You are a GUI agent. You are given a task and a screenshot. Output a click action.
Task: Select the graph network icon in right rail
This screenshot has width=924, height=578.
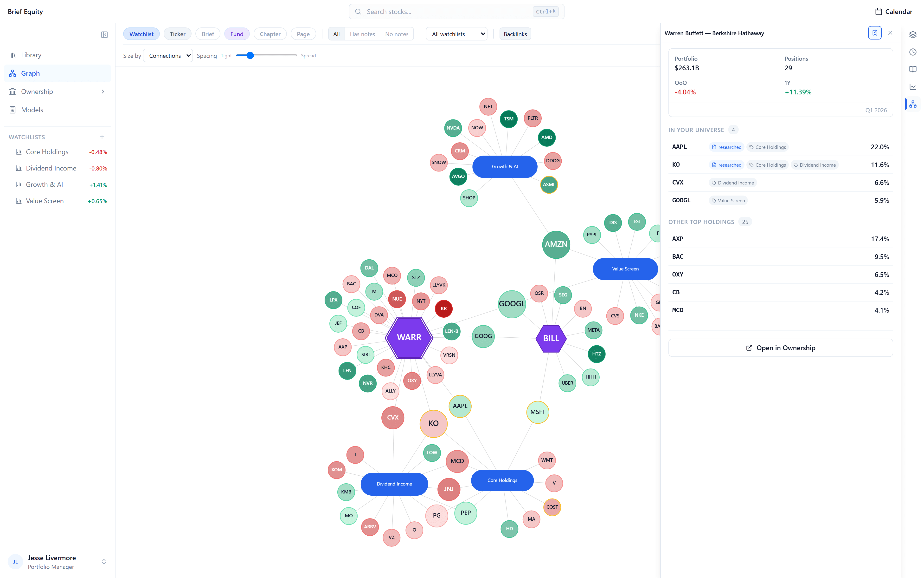click(x=913, y=104)
